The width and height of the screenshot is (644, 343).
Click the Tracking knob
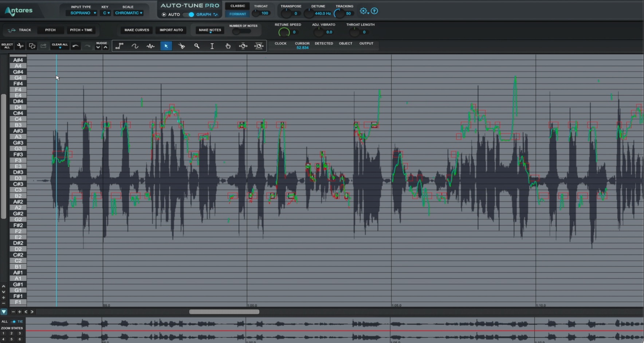click(x=339, y=14)
